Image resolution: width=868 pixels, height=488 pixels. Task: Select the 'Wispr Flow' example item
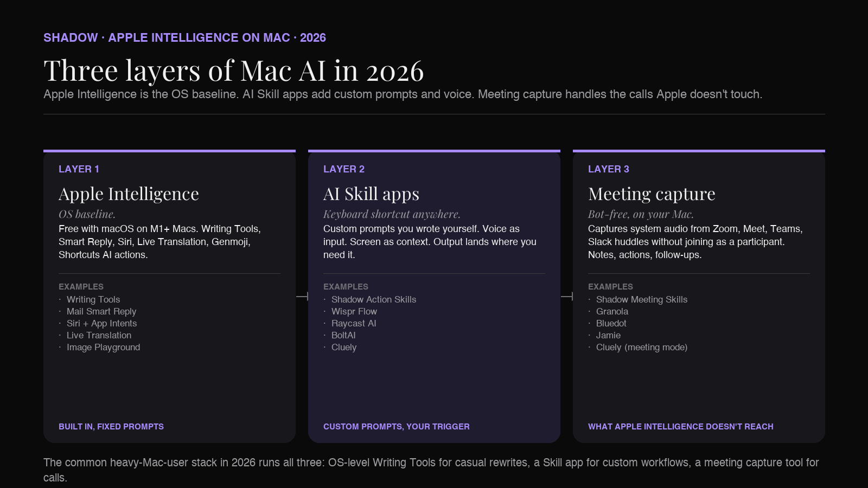[354, 311]
